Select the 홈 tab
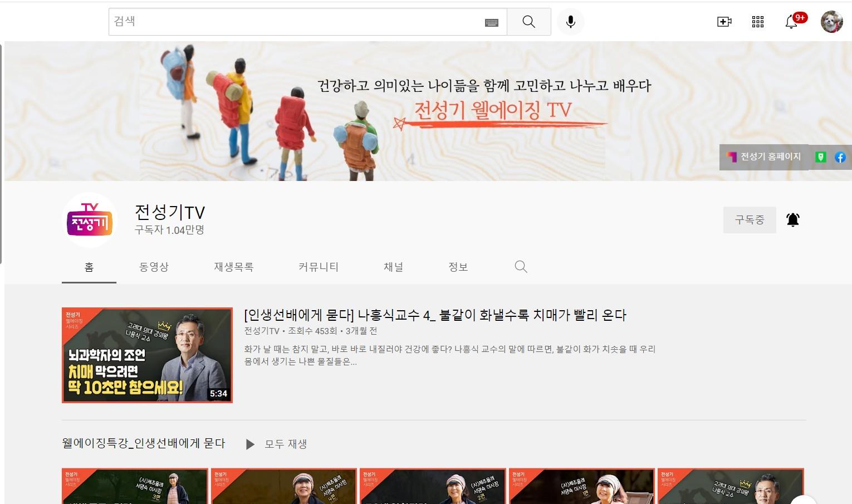Viewport: 852px width, 504px height. point(89,267)
